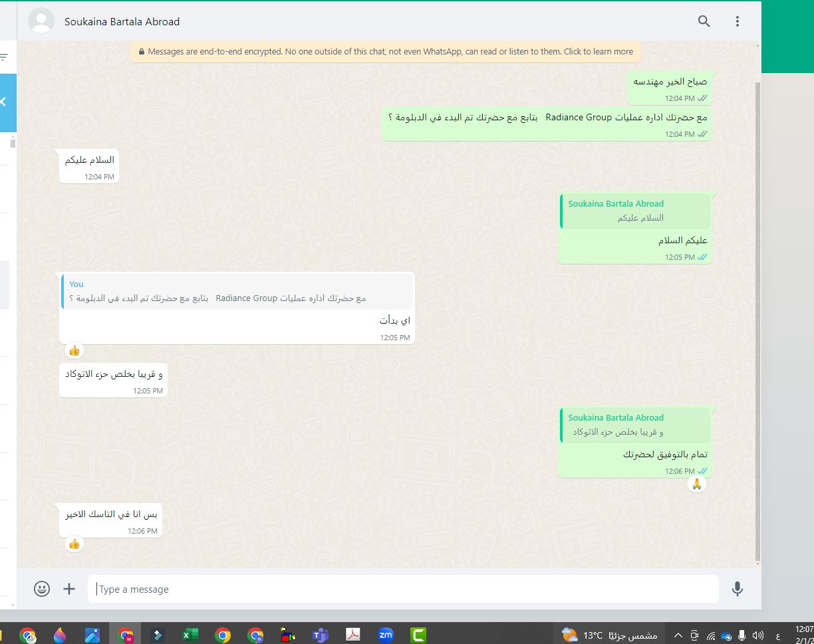
Task: Click thumbs-up reaction under 'اي بدأت' message
Action: pyautogui.click(x=74, y=350)
